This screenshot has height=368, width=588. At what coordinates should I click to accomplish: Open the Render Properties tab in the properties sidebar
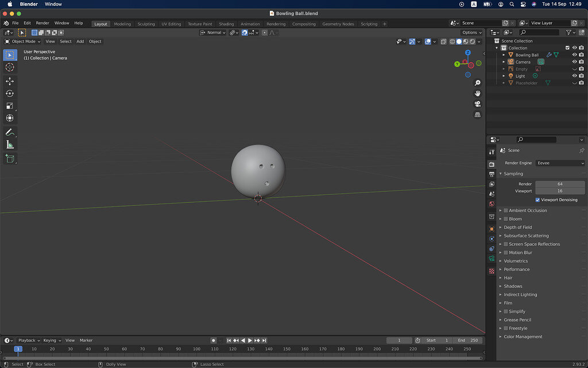pyautogui.click(x=492, y=164)
